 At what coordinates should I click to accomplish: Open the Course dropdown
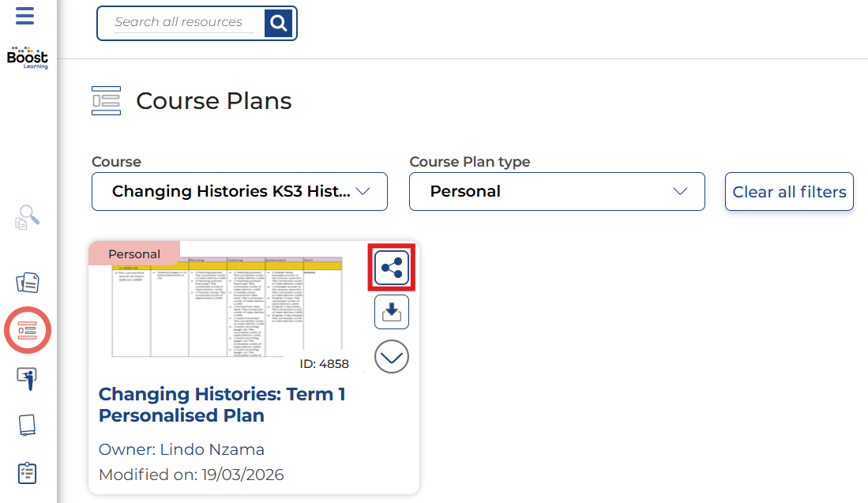coord(239,192)
